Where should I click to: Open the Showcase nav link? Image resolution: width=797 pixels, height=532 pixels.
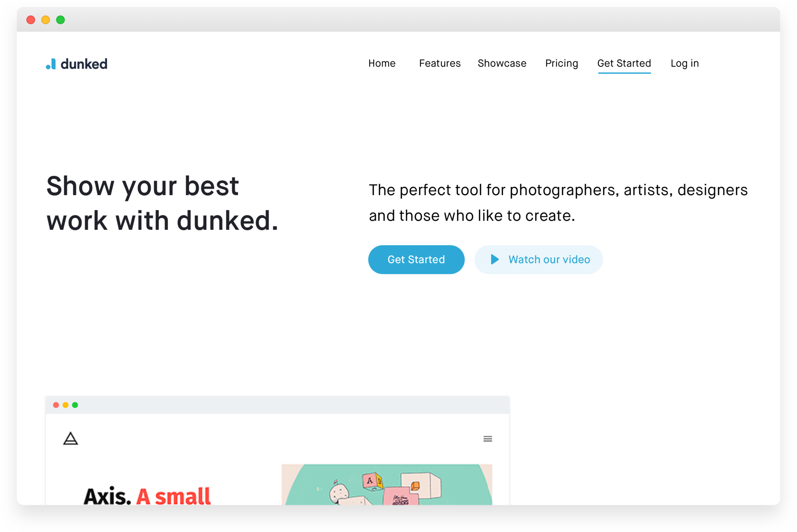pyautogui.click(x=502, y=63)
